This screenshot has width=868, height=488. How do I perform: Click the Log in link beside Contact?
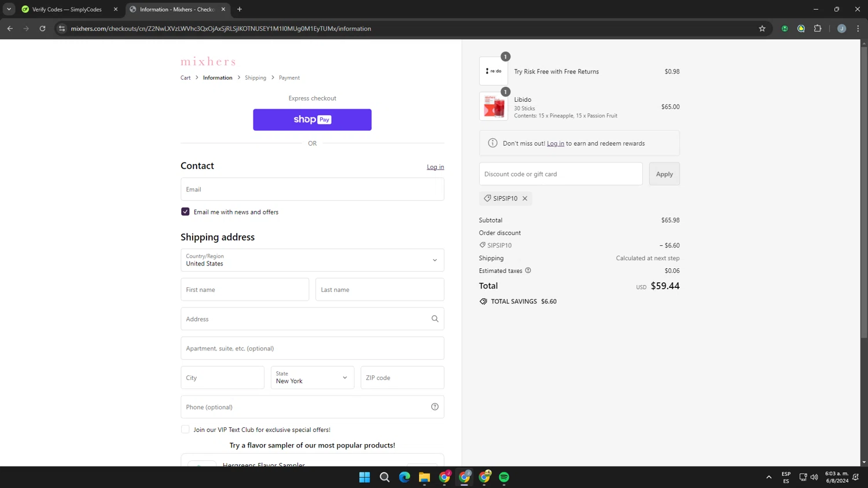(435, 167)
